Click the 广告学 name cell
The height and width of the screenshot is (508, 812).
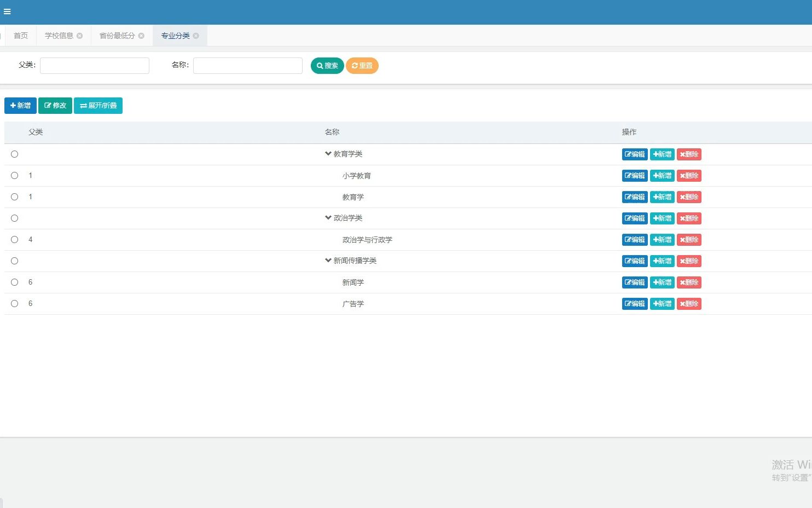[x=353, y=304]
